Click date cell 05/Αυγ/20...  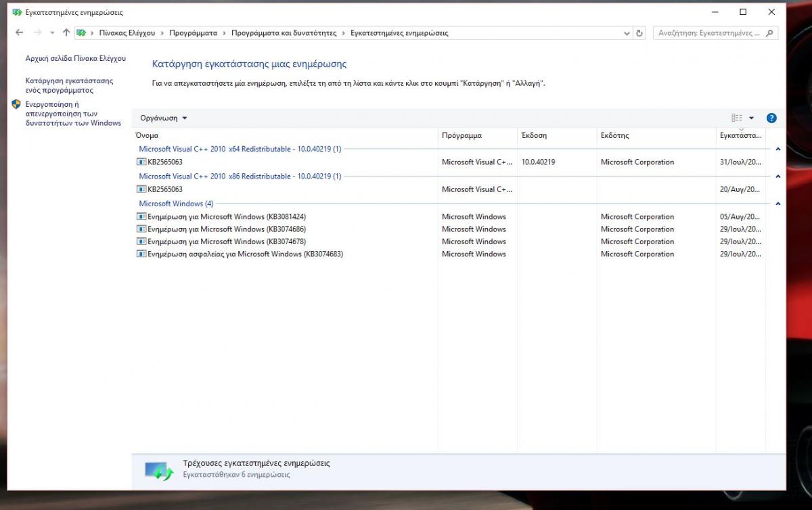click(741, 216)
